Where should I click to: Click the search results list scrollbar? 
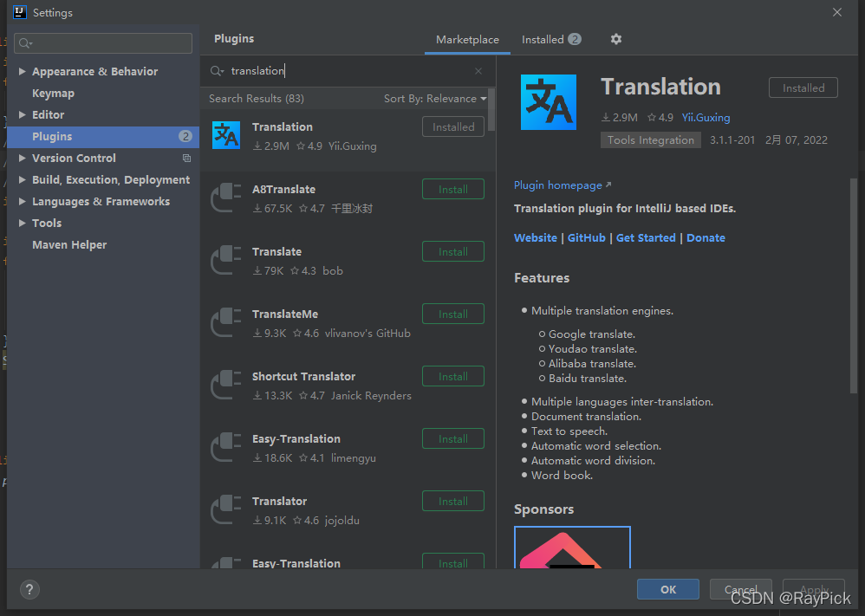[491, 110]
